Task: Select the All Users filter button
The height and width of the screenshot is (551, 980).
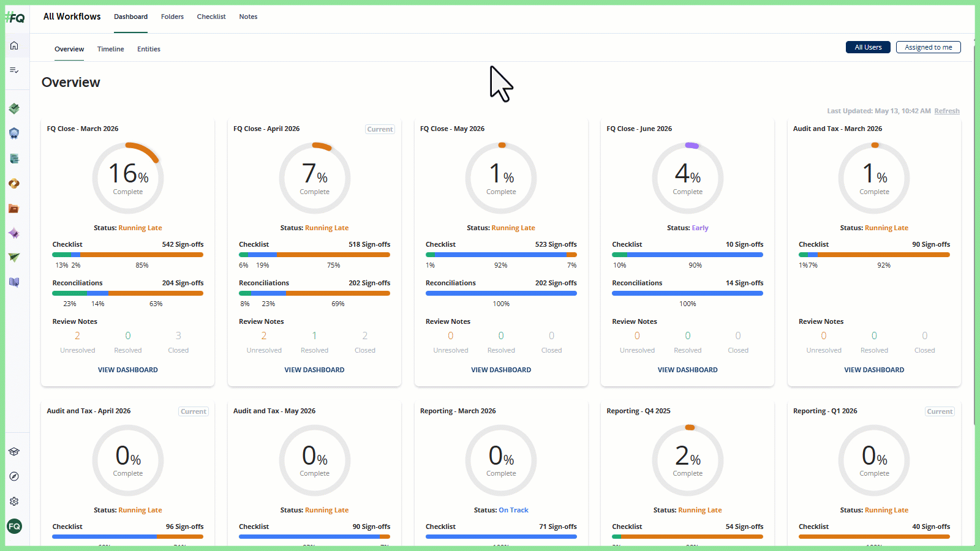Action: click(x=868, y=47)
